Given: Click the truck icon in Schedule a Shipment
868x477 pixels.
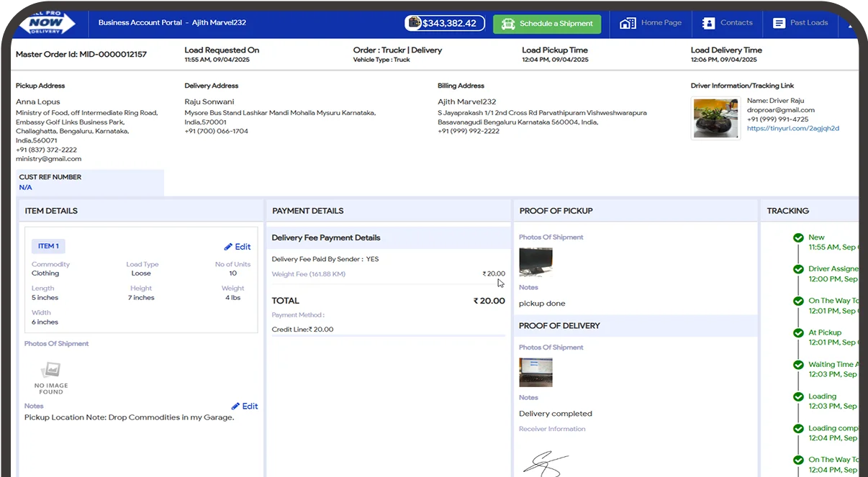Looking at the screenshot, I should coord(508,24).
